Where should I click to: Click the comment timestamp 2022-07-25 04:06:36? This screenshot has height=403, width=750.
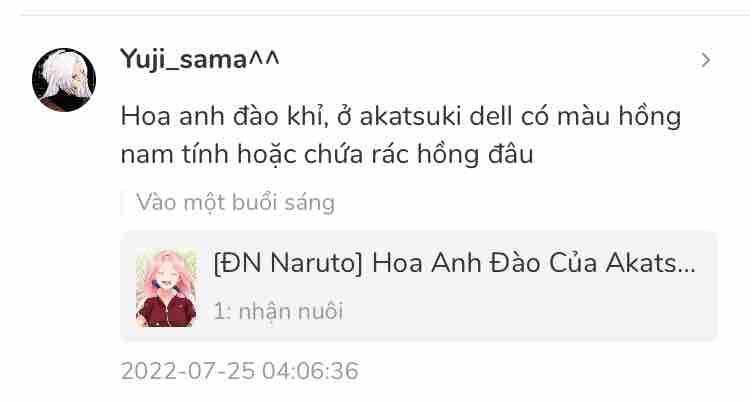(239, 371)
